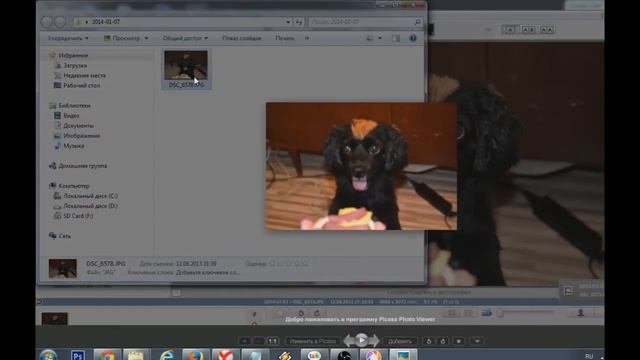Image resolution: width=640 pixels, height=360 pixels.
Task: Adjust the Picasa thumbnail zoom slider
Action: click(526, 313)
